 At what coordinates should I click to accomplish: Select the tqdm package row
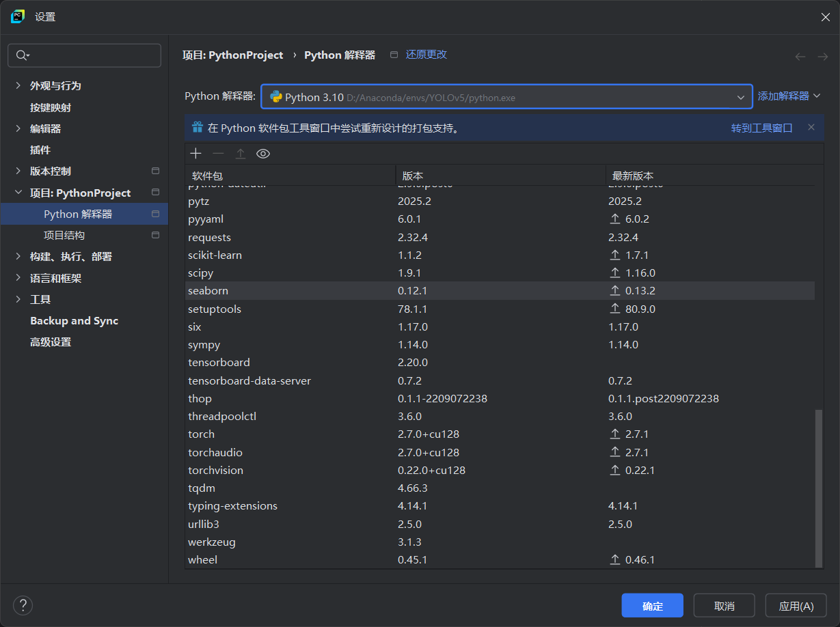pyautogui.click(x=500, y=488)
